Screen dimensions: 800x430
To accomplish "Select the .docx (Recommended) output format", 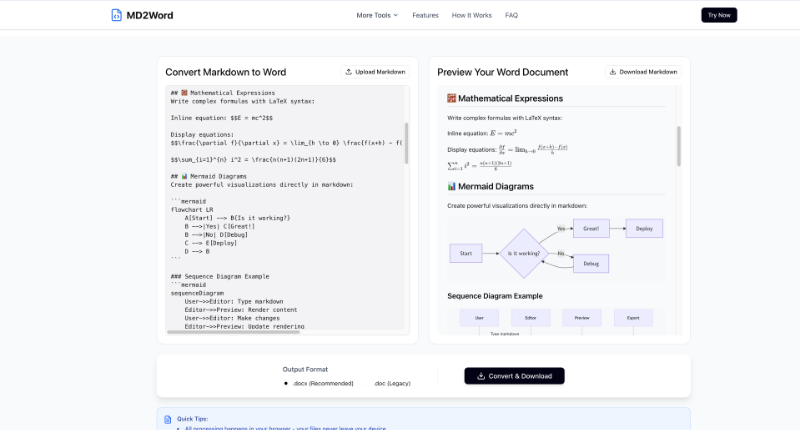I will pyautogui.click(x=286, y=384).
